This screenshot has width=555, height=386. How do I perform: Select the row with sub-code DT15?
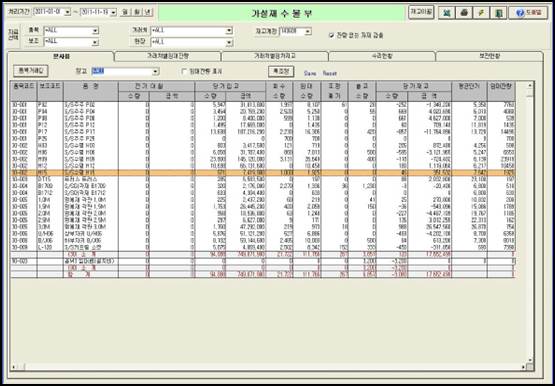[263, 180]
